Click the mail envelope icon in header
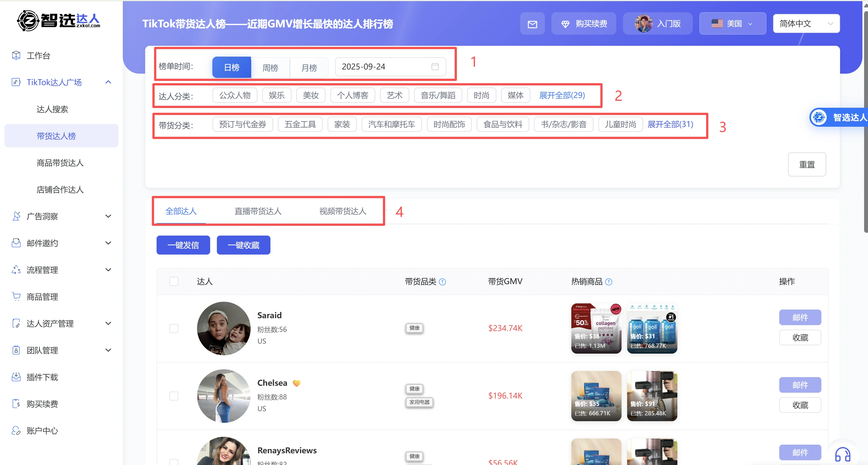This screenshot has width=868, height=465. [532, 24]
